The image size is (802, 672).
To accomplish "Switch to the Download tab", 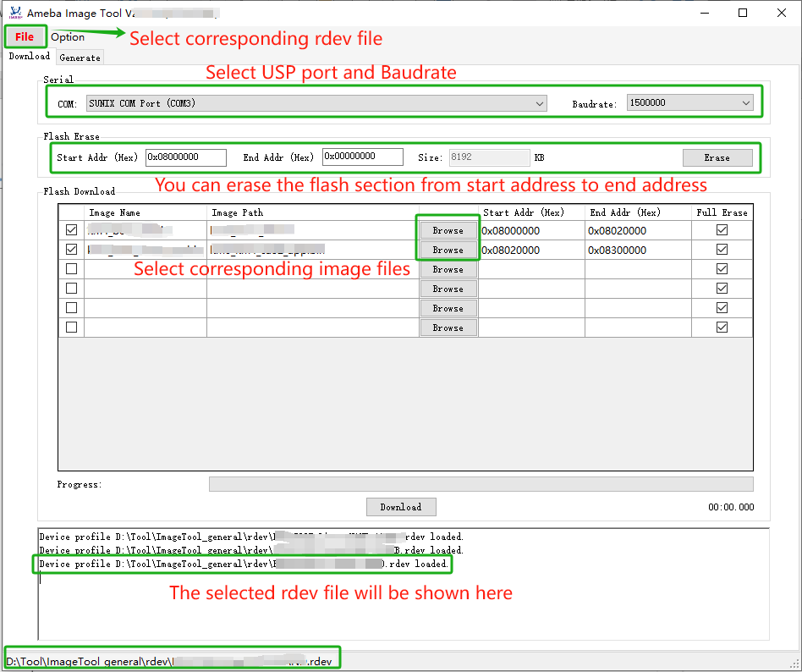I will [x=29, y=57].
